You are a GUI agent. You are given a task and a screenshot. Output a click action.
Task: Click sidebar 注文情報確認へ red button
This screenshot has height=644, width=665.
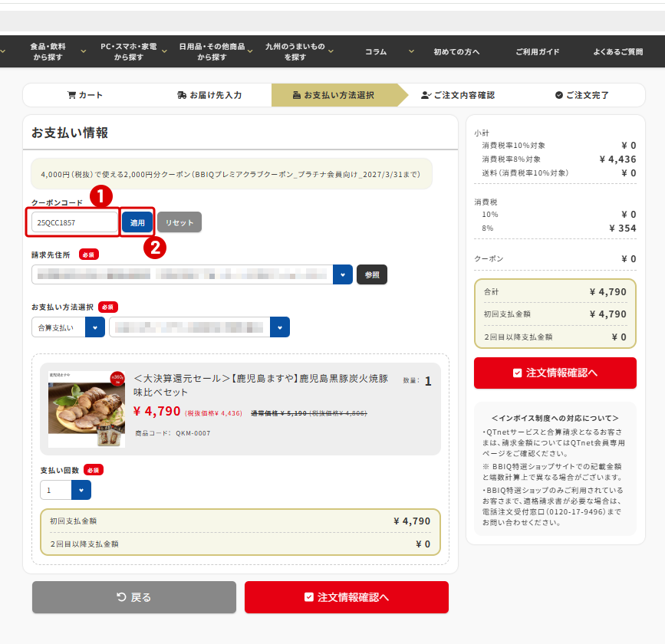click(x=555, y=373)
